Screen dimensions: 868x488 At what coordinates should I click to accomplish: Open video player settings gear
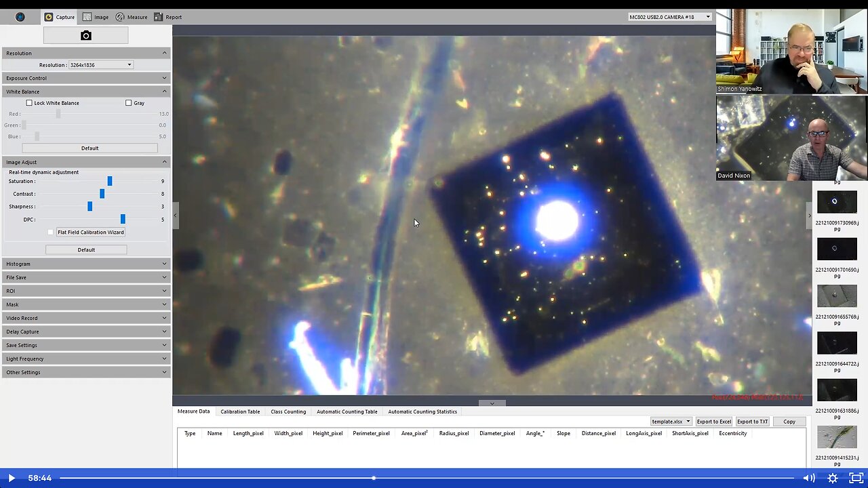point(833,478)
